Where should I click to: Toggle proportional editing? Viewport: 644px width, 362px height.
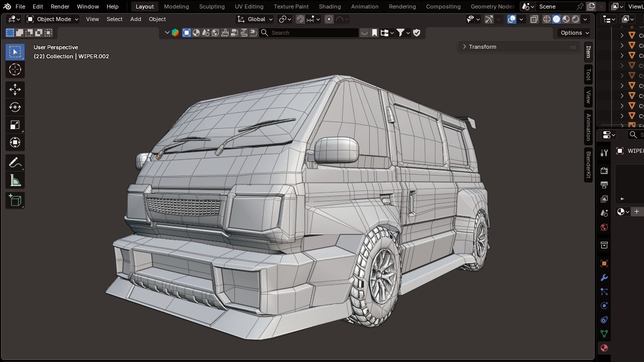click(329, 19)
